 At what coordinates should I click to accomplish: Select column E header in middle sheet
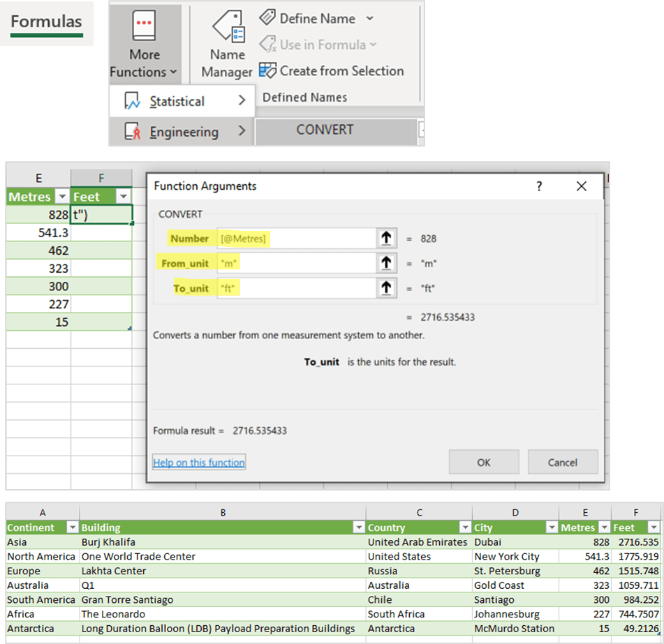tap(38, 179)
